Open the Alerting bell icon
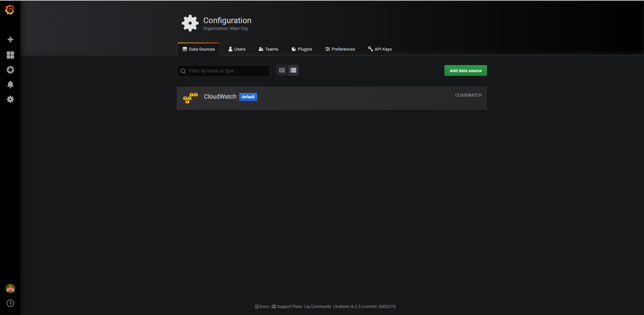The width and height of the screenshot is (644, 315). point(10,85)
